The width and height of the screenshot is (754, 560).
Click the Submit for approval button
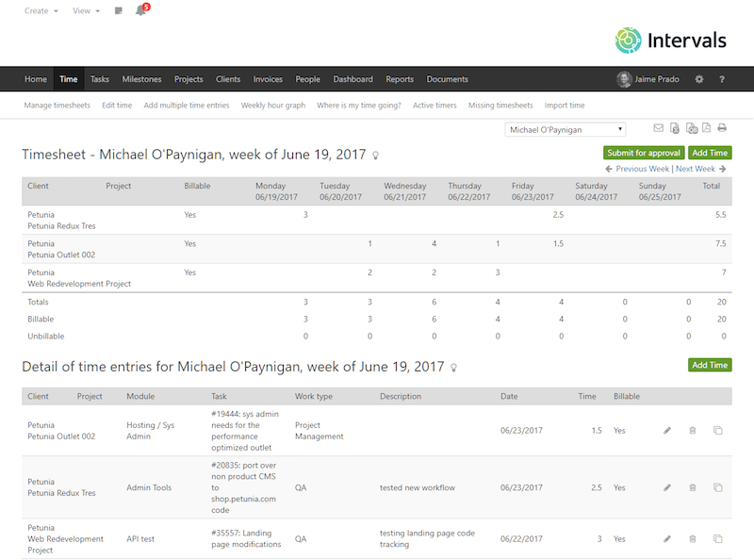tap(643, 152)
